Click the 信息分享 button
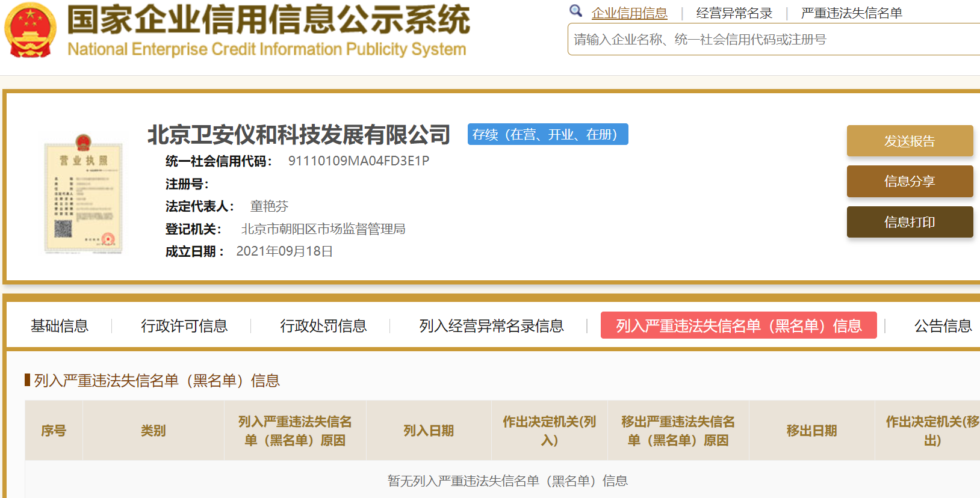Screen dimensions: 980x498 coord(910,181)
